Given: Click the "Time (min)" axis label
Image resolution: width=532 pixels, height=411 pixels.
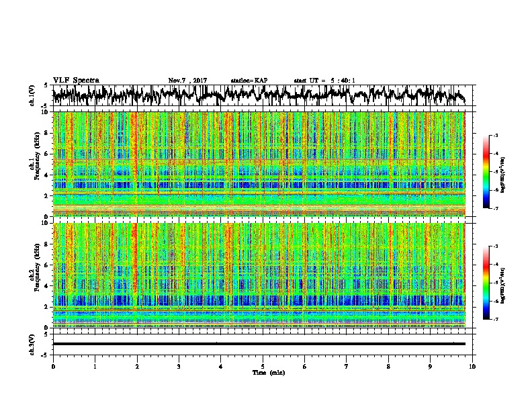Looking at the screenshot, I should click(x=269, y=373).
